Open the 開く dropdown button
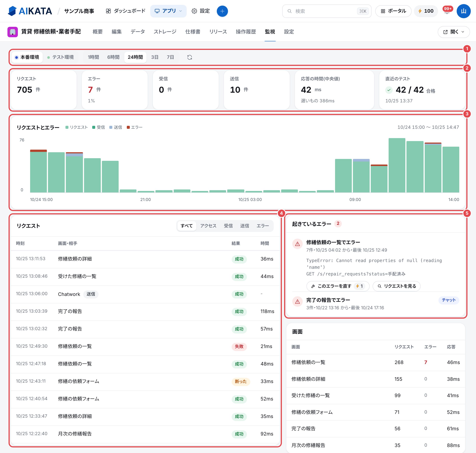Viewport: 476px width, 453px height. point(454,32)
